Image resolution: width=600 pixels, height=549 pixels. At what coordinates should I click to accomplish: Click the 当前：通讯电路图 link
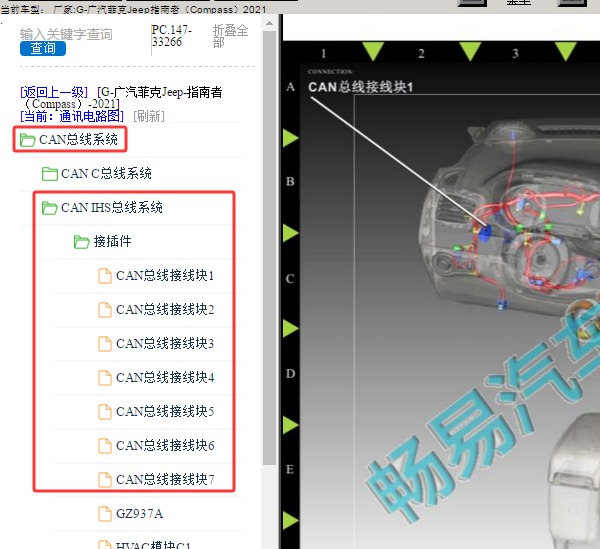pyautogui.click(x=72, y=116)
